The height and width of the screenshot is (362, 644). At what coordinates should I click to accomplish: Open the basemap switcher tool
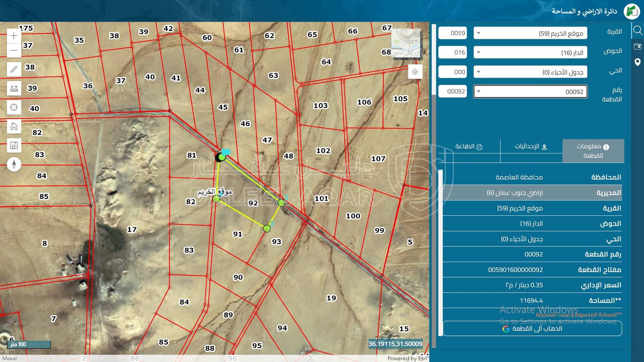[x=14, y=145]
